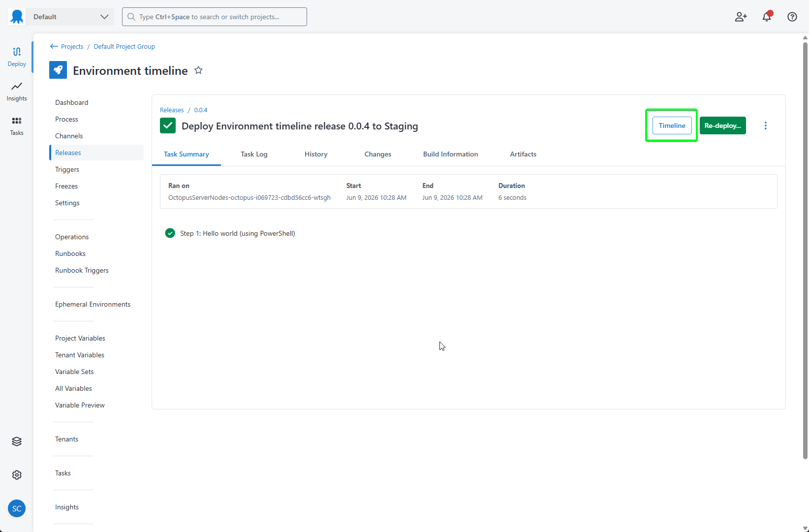Open Tenants in project menu
809x532 pixels.
tap(66, 439)
